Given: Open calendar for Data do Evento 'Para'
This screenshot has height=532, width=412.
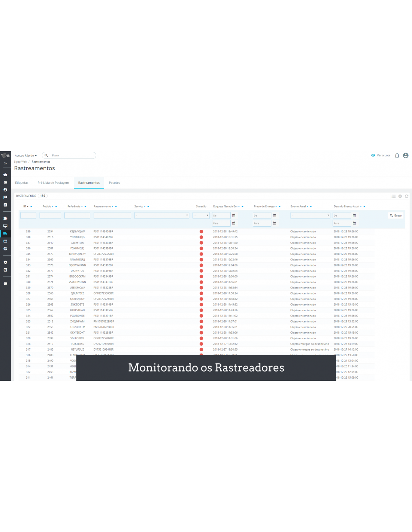Looking at the screenshot, I should click(x=354, y=223).
